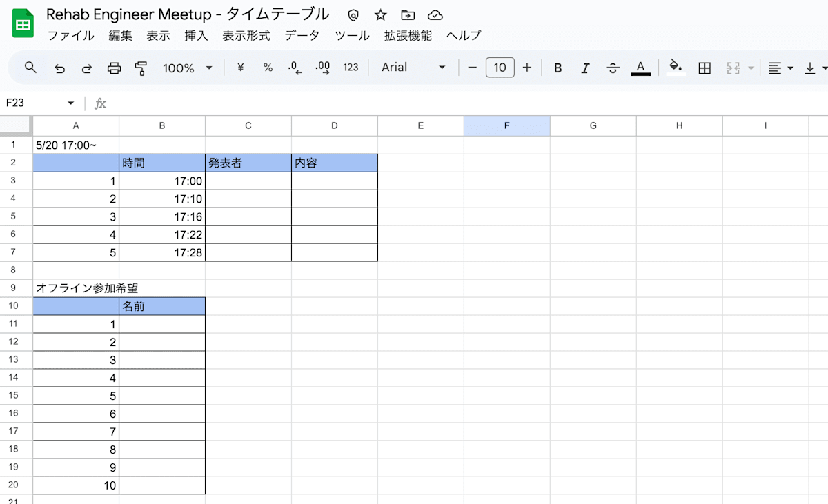The width and height of the screenshot is (828, 504).
Task: Click the Undo arrow
Action: [x=59, y=68]
